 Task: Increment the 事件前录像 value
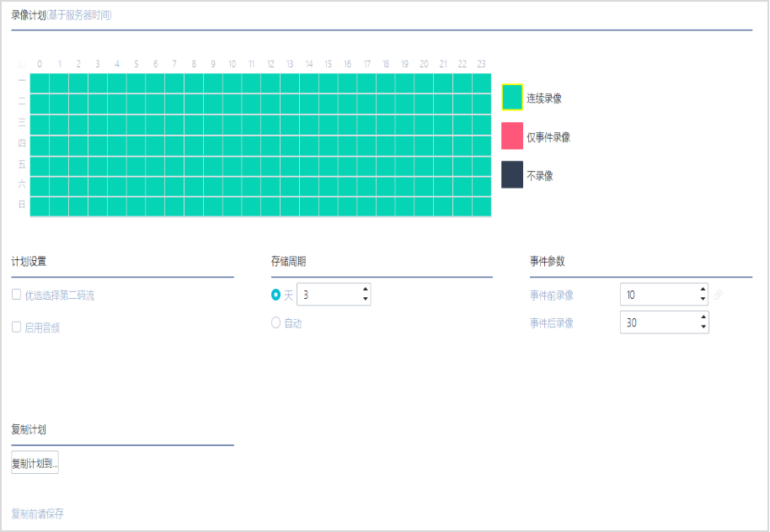(x=703, y=290)
